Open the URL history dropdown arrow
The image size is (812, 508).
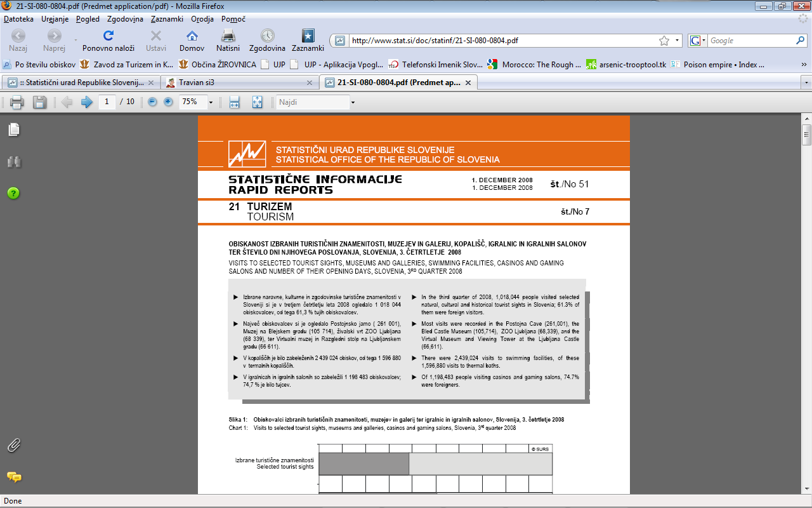click(677, 41)
